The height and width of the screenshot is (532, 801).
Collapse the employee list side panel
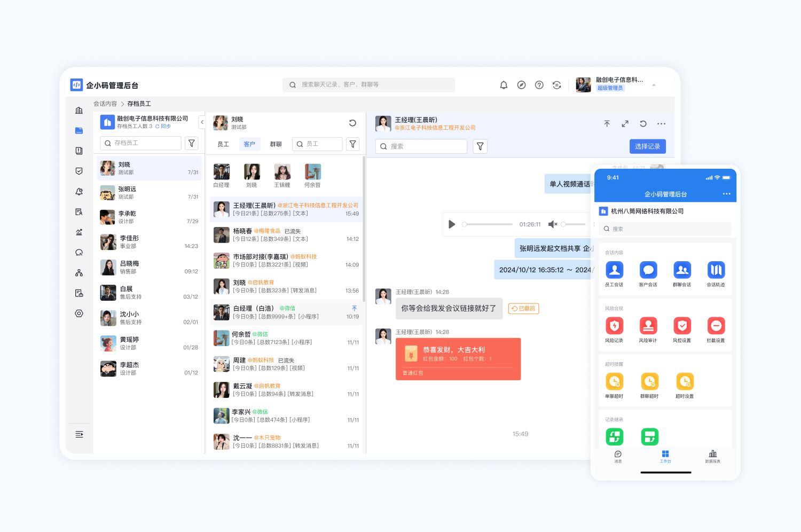[202, 122]
